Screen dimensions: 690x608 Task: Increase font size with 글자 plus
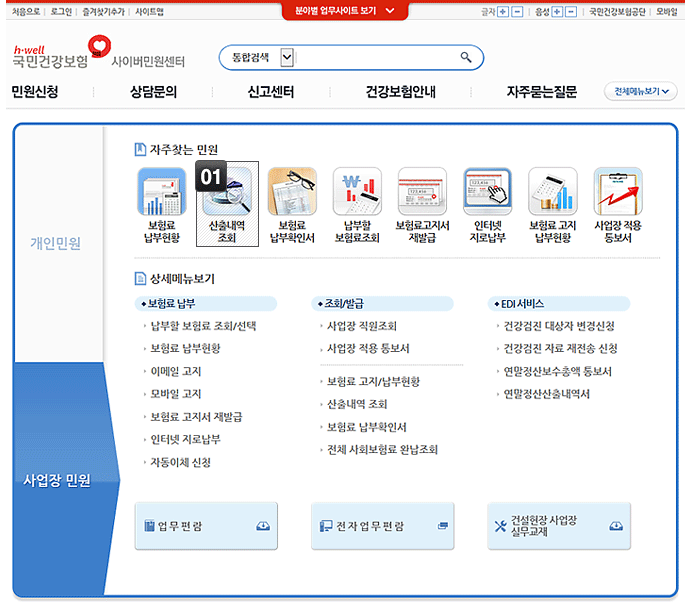pyautogui.click(x=503, y=12)
